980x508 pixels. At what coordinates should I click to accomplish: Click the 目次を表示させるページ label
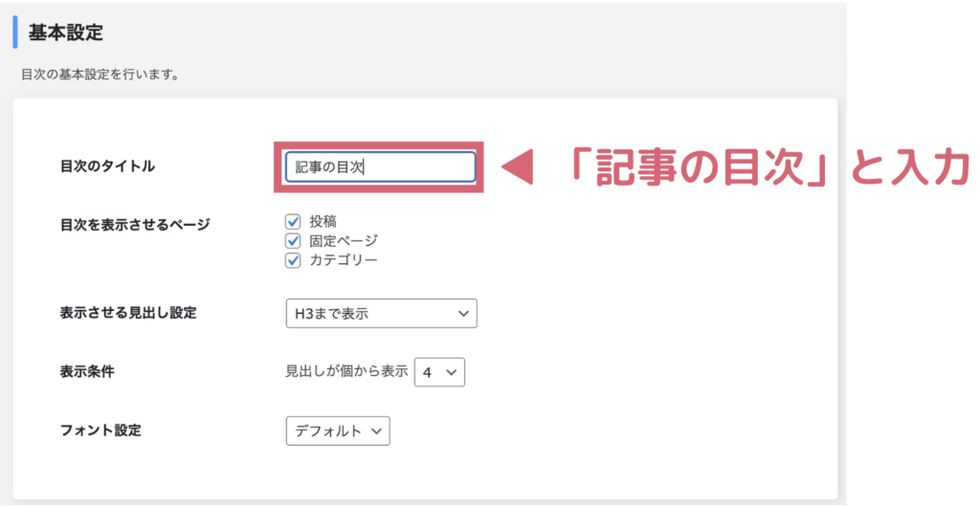coord(135,224)
